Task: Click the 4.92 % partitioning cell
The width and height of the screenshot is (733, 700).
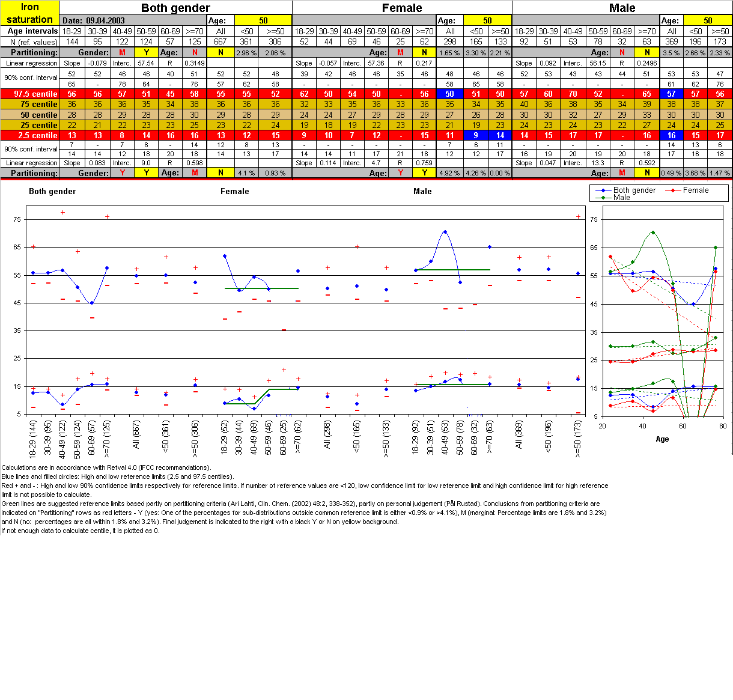Action: tap(450, 173)
